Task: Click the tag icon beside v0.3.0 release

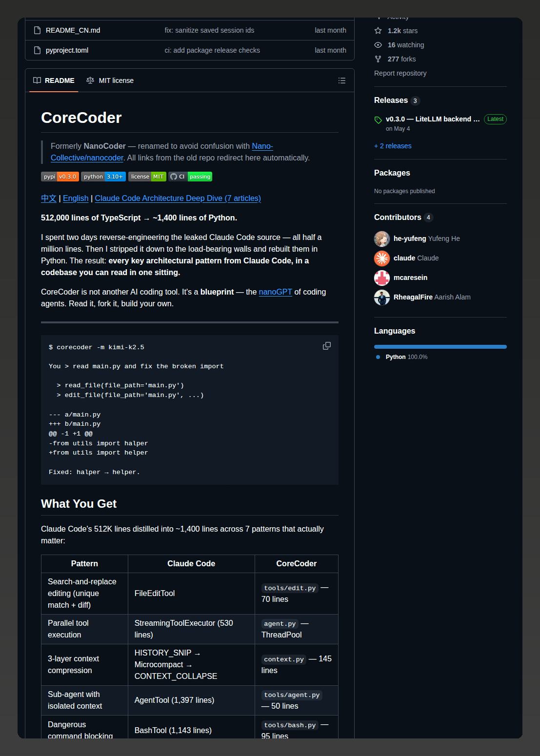Action: point(378,120)
